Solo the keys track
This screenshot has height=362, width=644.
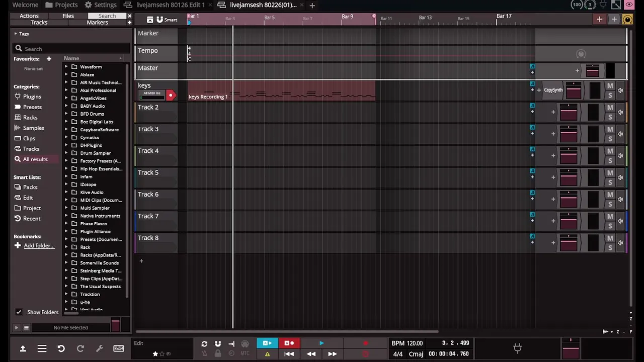[610, 96]
